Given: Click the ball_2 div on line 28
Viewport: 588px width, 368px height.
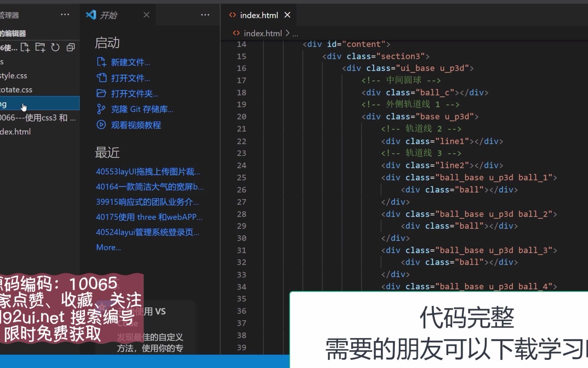Looking at the screenshot, I should [x=469, y=214].
